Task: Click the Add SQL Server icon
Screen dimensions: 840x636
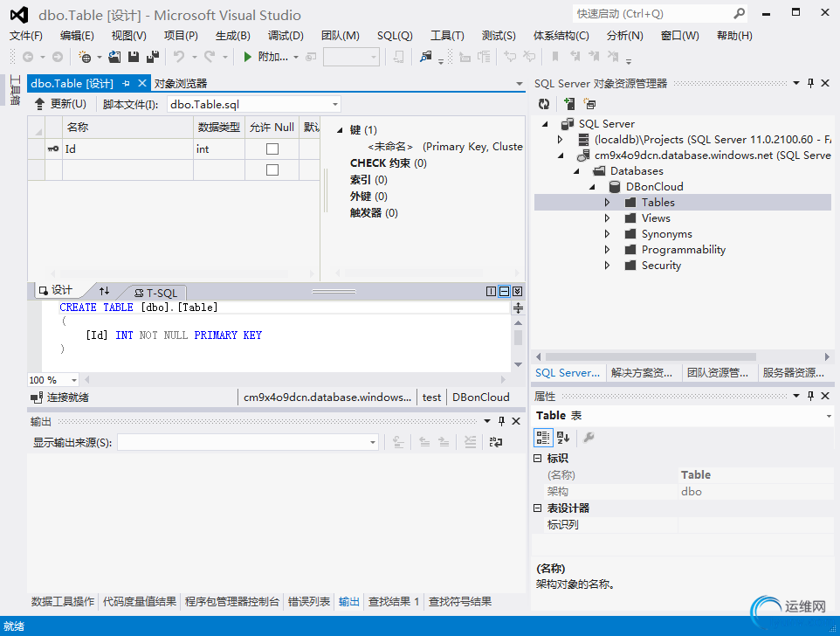Action: click(569, 104)
